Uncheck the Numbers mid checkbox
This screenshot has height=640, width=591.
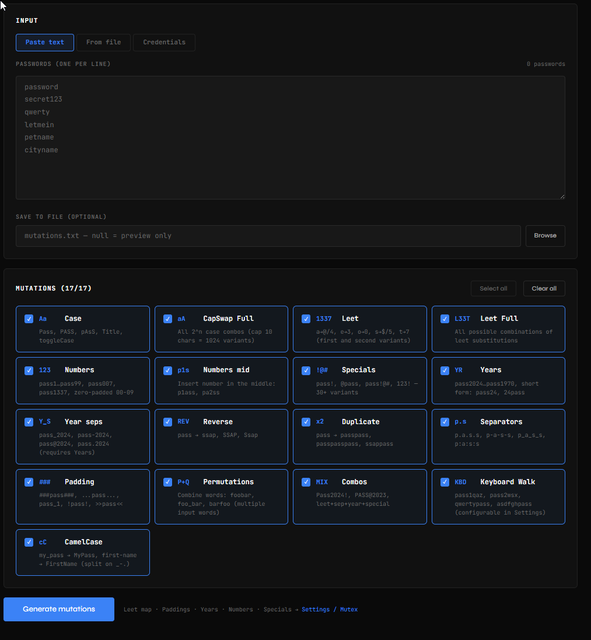click(167, 370)
